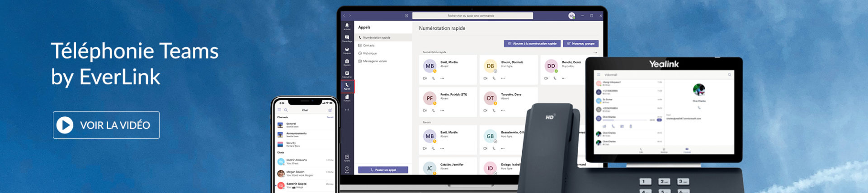This screenshot has height=193, width=868.
Task: Start video call with Donchi, Denis
Action: [546, 78]
